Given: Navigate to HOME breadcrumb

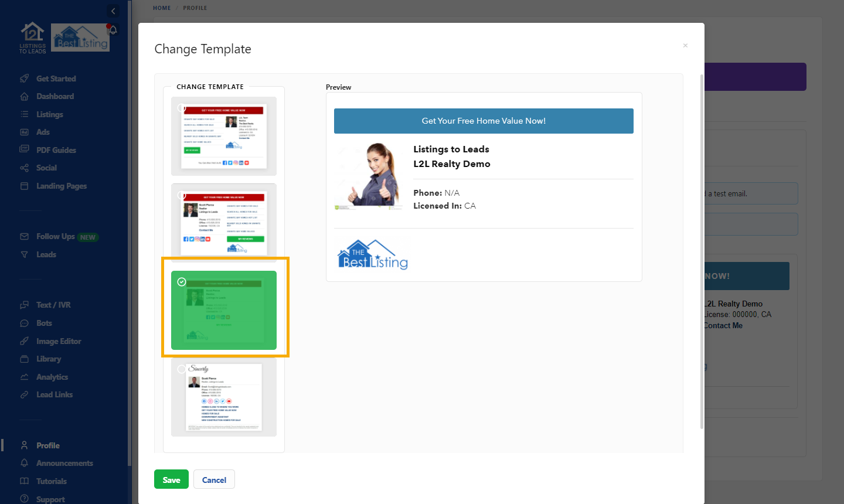Looking at the screenshot, I should point(162,8).
